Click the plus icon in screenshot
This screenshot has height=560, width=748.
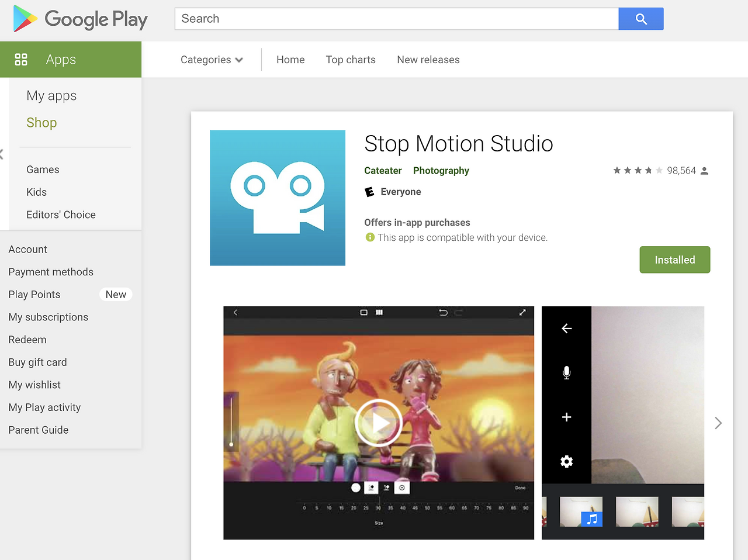[566, 417]
